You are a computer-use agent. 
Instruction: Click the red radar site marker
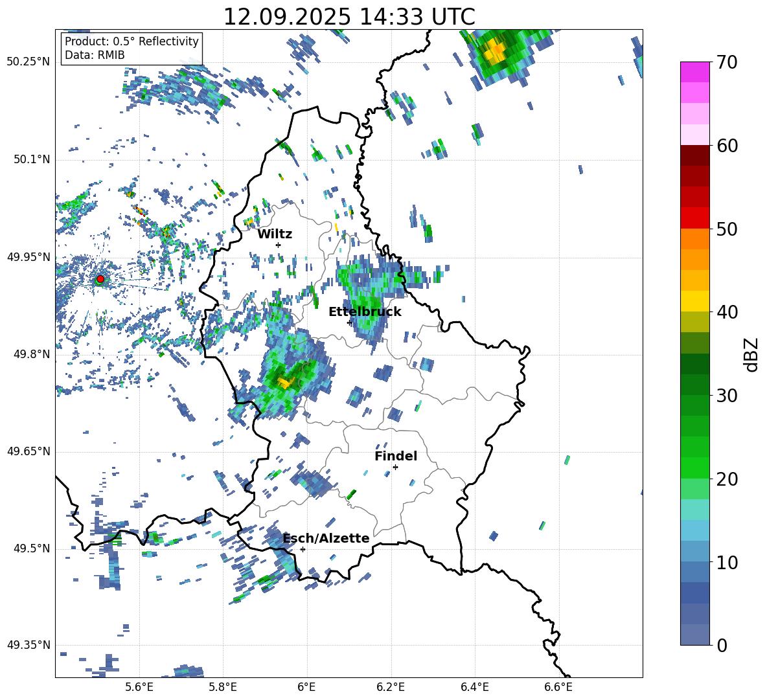[x=100, y=279]
